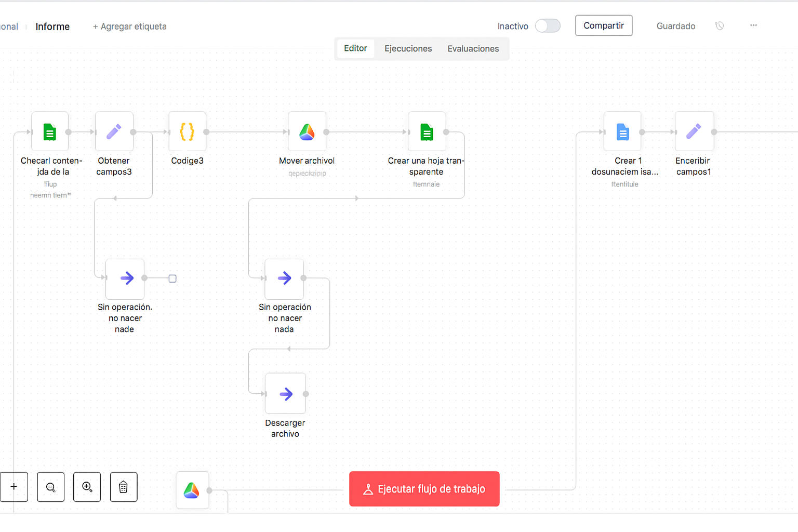Select the Google Drive node beside the canvas controls
The image size is (798, 532).
[192, 490]
